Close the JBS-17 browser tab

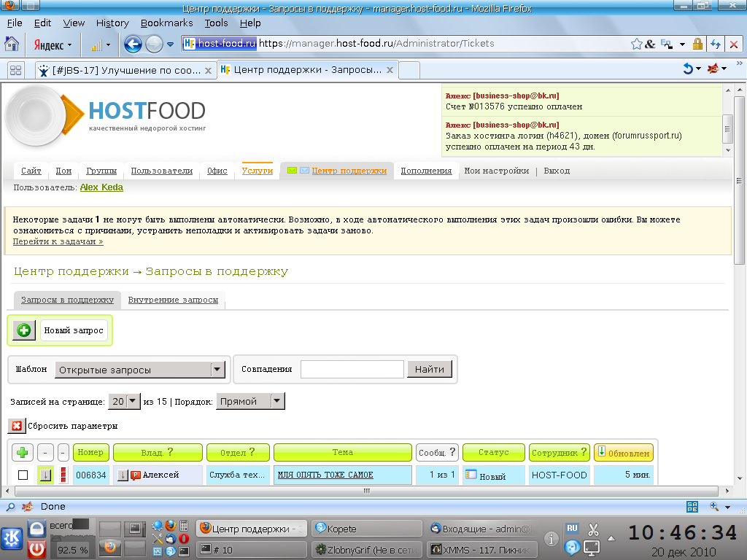(208, 71)
